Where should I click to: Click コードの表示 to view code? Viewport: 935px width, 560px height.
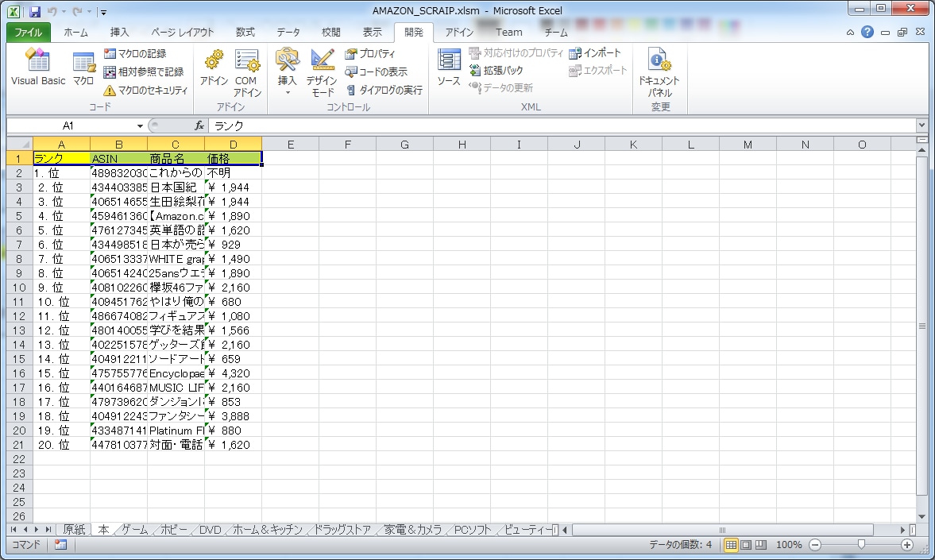pos(376,71)
